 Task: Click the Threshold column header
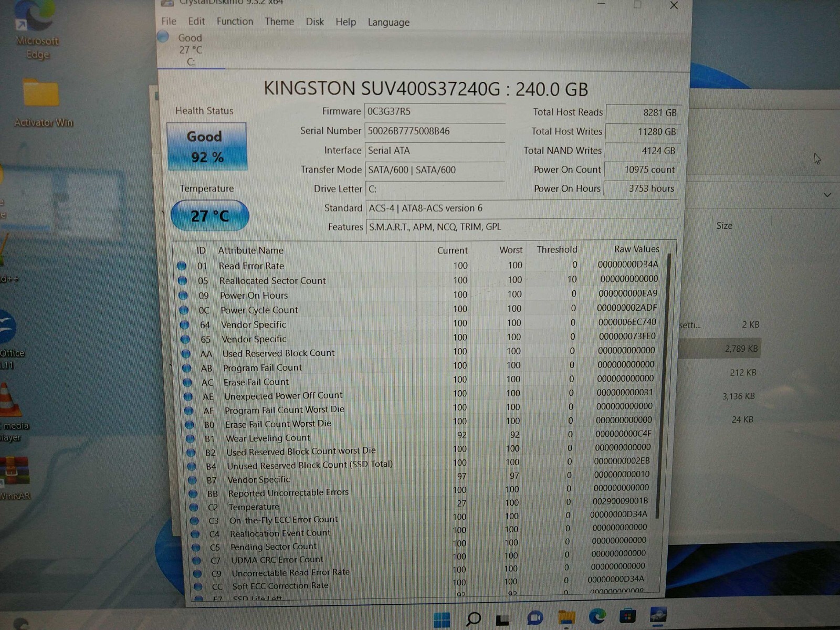(556, 249)
